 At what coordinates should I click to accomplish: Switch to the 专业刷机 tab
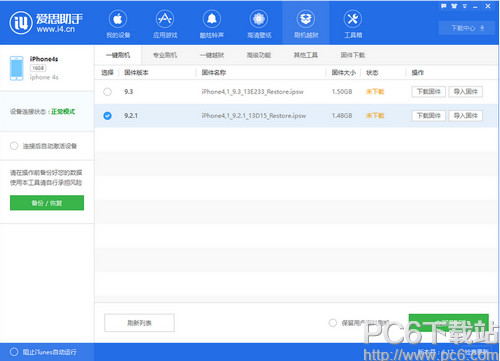165,55
